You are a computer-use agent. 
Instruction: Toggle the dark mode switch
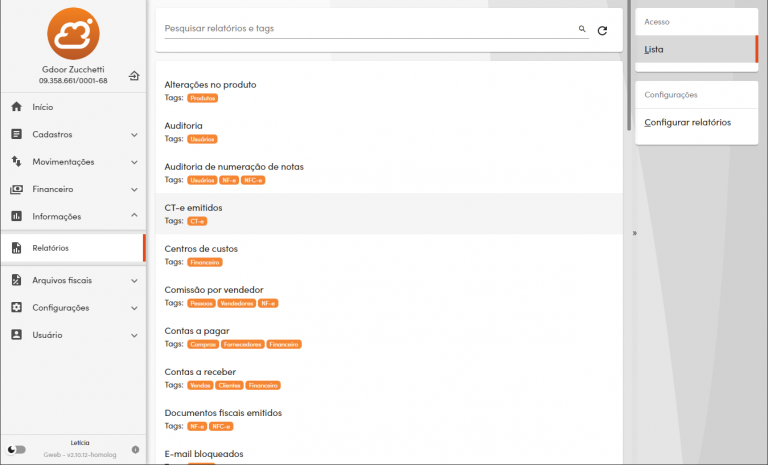pos(16,449)
